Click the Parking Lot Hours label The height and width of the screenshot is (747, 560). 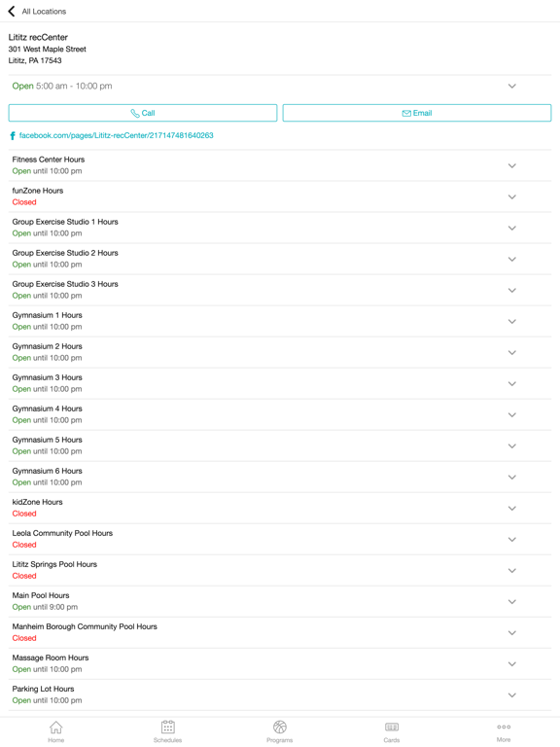(44, 689)
